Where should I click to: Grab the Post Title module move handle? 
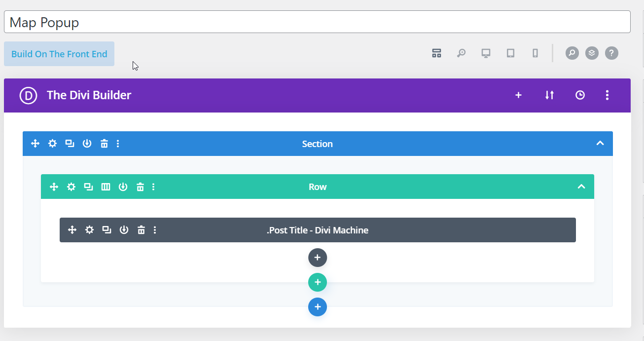click(x=72, y=229)
